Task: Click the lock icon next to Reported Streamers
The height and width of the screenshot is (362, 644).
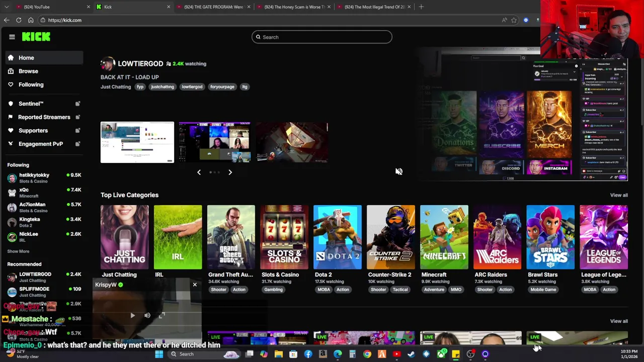Action: point(78,117)
